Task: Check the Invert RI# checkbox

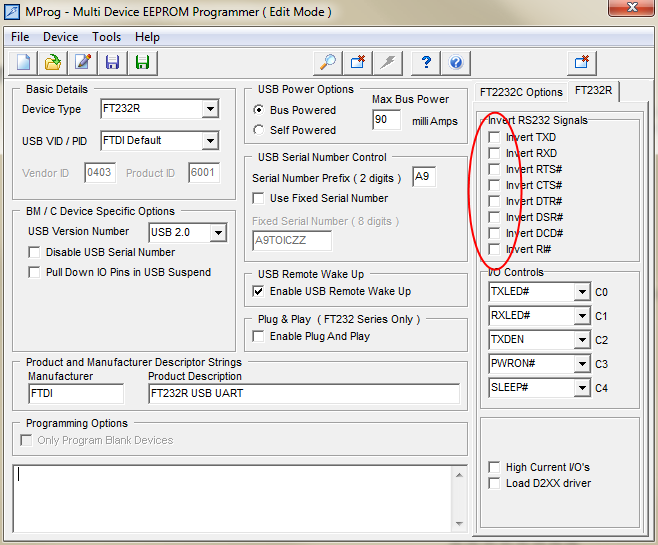Action: click(494, 249)
